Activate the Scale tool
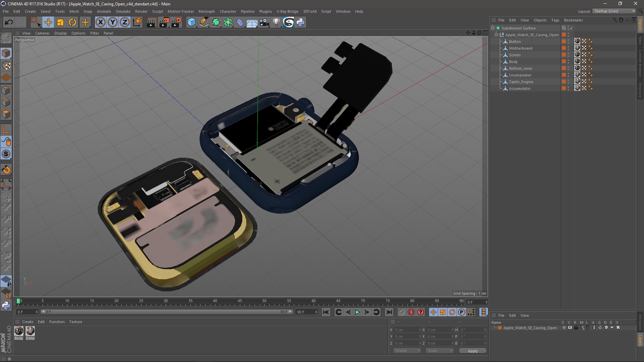The height and width of the screenshot is (362, 644). click(x=60, y=22)
